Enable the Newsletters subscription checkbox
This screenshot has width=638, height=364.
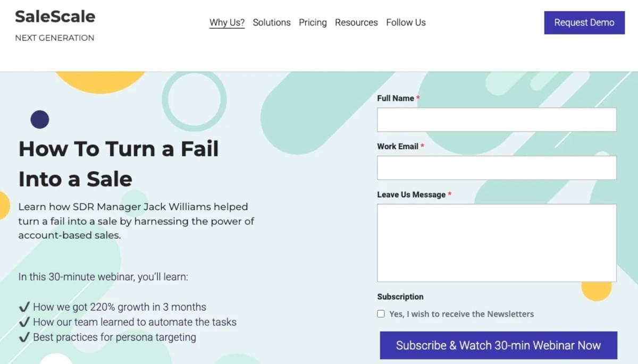tap(381, 314)
